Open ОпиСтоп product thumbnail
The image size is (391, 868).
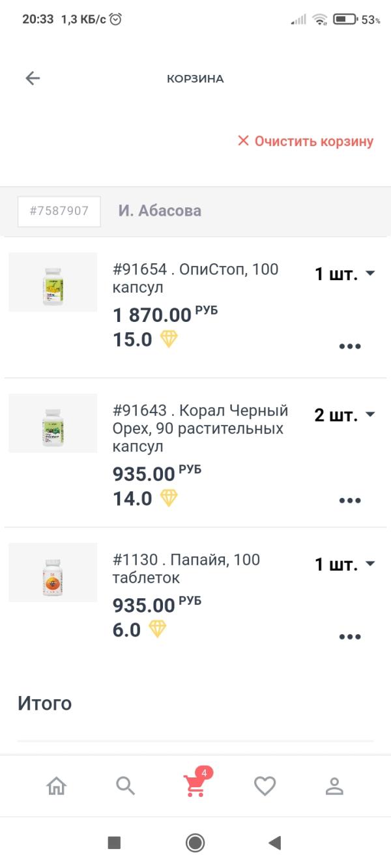coord(53,282)
